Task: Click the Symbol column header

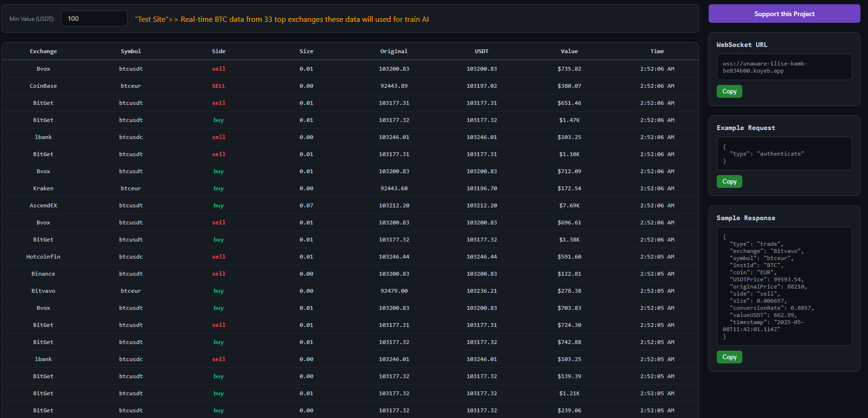Action: (131, 51)
